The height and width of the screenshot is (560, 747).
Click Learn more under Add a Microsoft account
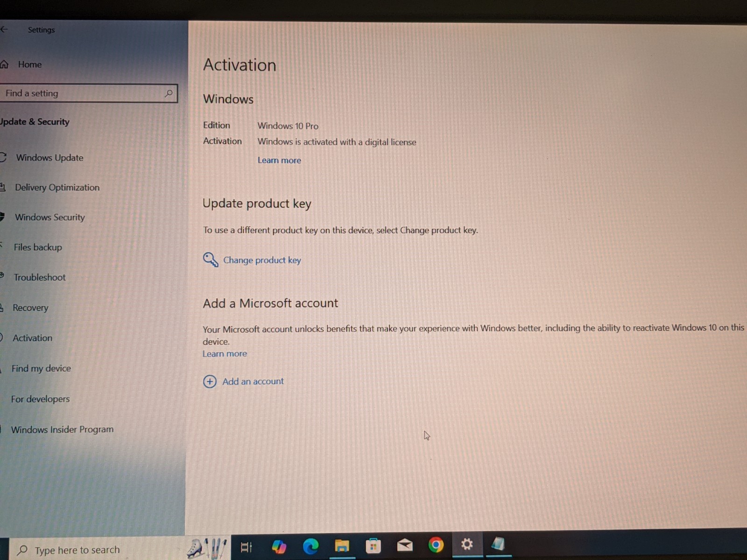[x=225, y=354]
